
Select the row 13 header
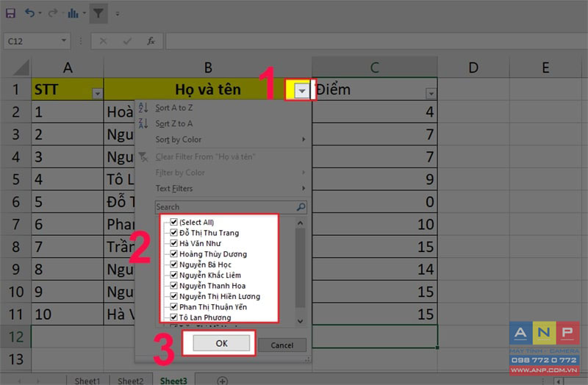[x=15, y=359]
